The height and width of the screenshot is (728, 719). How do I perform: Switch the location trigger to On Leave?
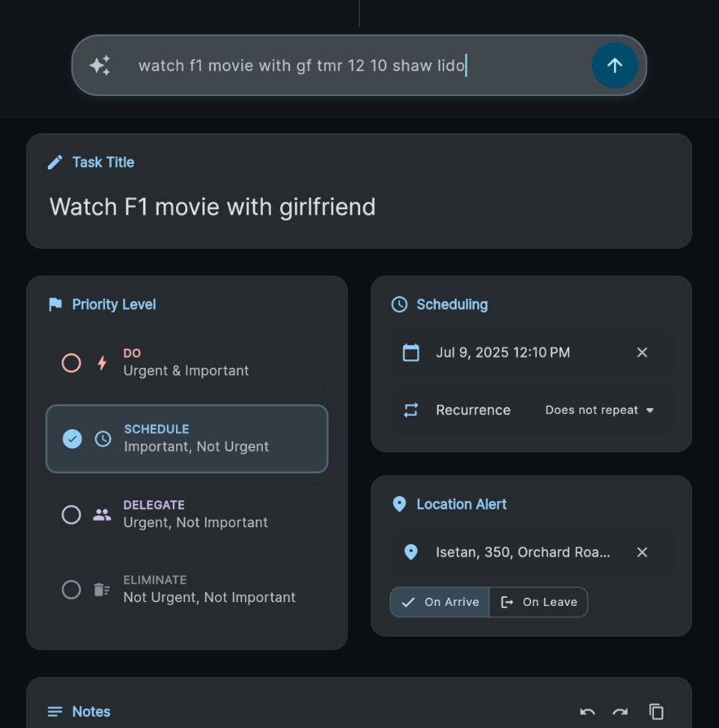coord(539,602)
